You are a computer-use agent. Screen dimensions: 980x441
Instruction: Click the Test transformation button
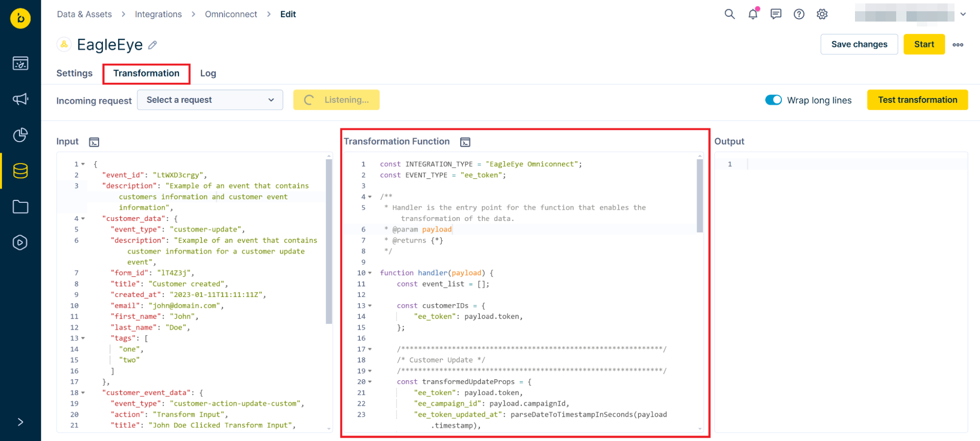(x=917, y=100)
